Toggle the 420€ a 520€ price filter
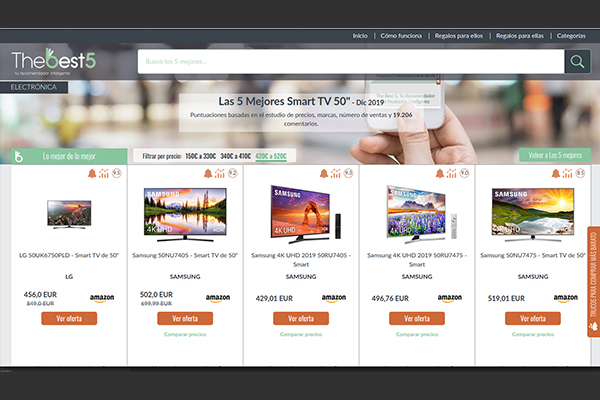600x400 pixels. tap(271, 156)
